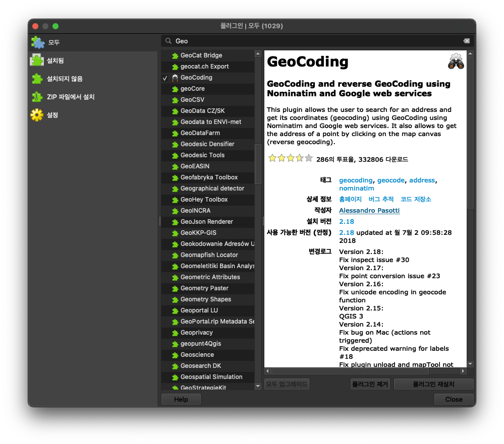Click the details pane horizontal scrollbar thumb
This screenshot has width=504, height=444.
click(x=350, y=371)
